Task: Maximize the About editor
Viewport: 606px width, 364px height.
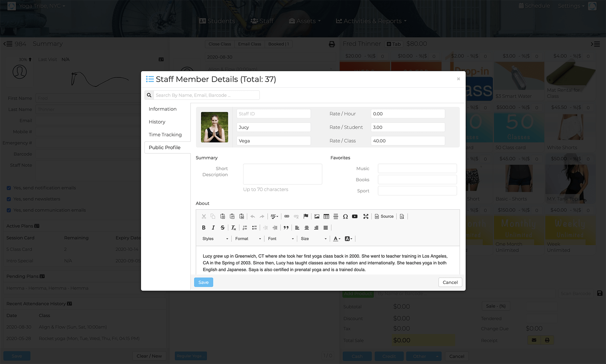Action: [x=366, y=216]
